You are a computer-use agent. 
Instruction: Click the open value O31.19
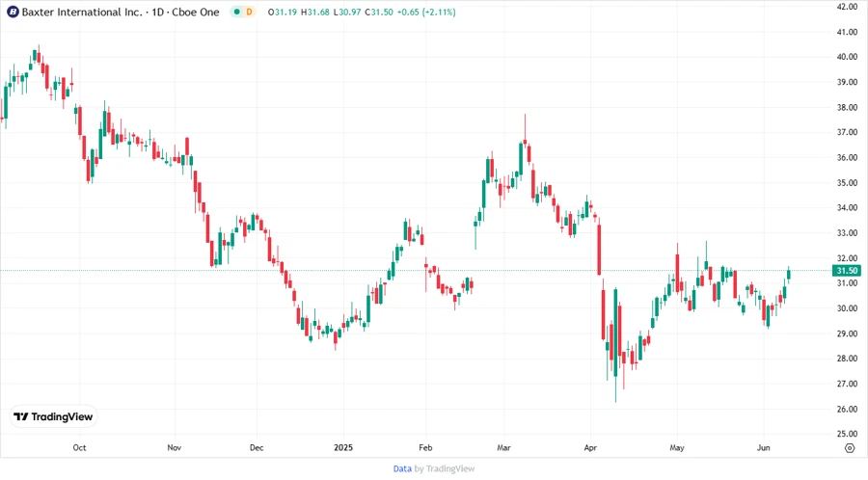click(x=283, y=12)
